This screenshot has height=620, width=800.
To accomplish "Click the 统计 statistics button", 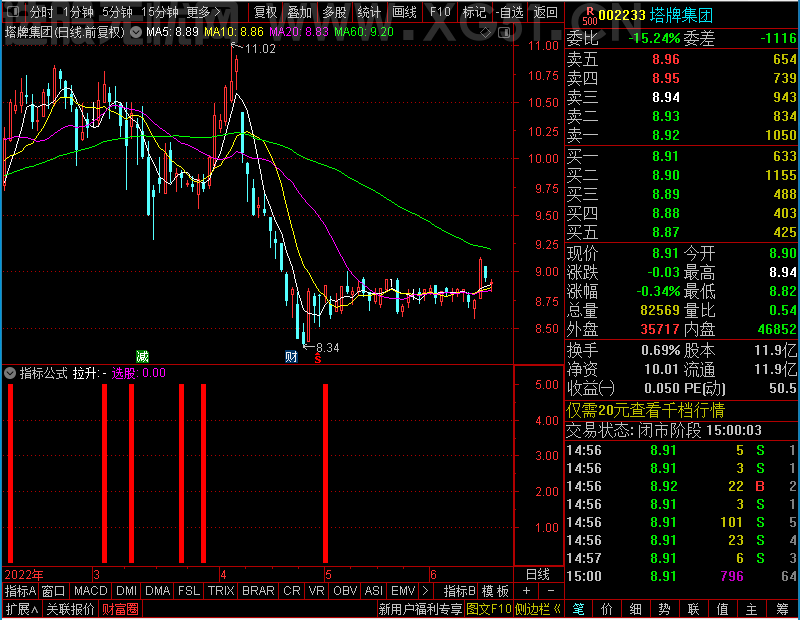I will [x=369, y=12].
